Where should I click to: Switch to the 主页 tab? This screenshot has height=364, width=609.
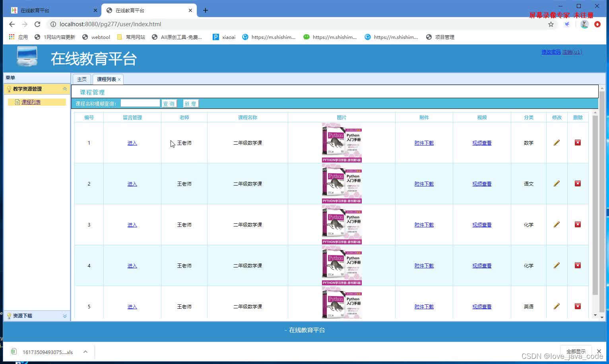(x=82, y=79)
